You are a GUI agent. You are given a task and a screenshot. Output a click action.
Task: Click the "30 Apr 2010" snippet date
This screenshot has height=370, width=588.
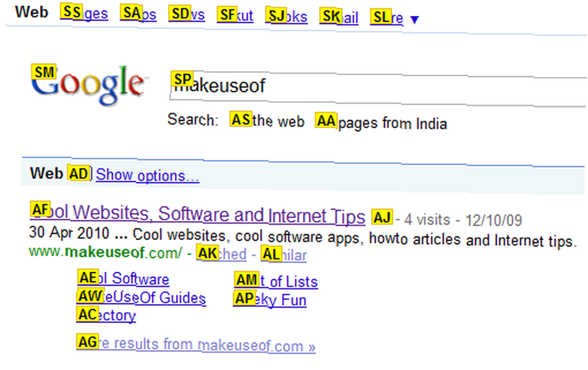pos(69,233)
